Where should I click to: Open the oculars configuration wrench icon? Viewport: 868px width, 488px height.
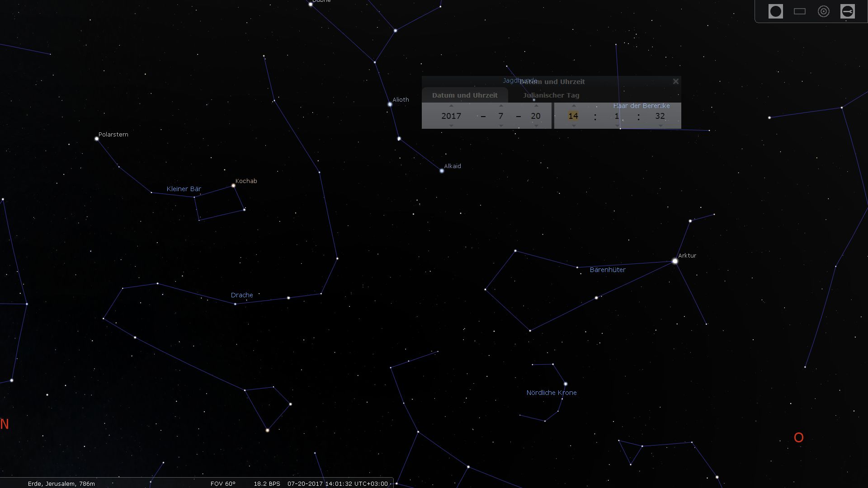847,11
